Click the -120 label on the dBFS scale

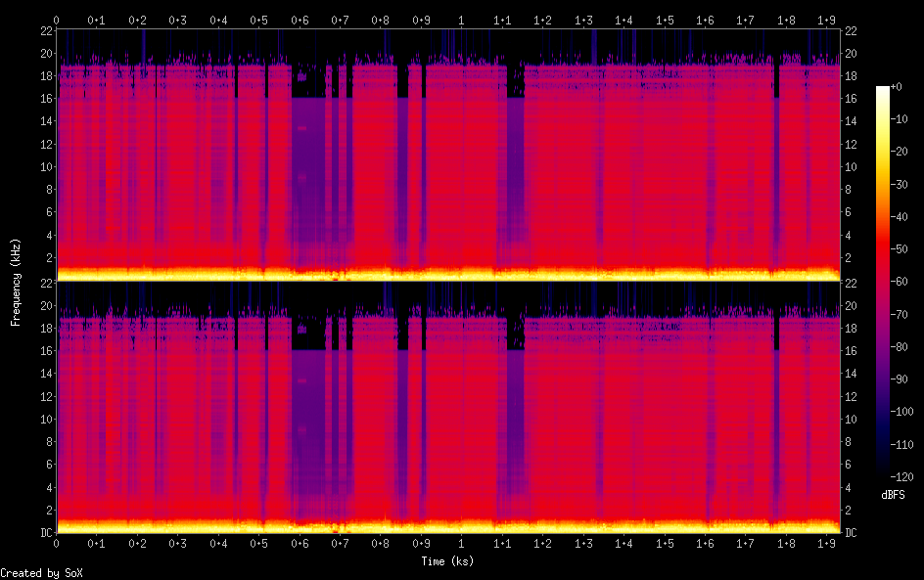[901, 475]
